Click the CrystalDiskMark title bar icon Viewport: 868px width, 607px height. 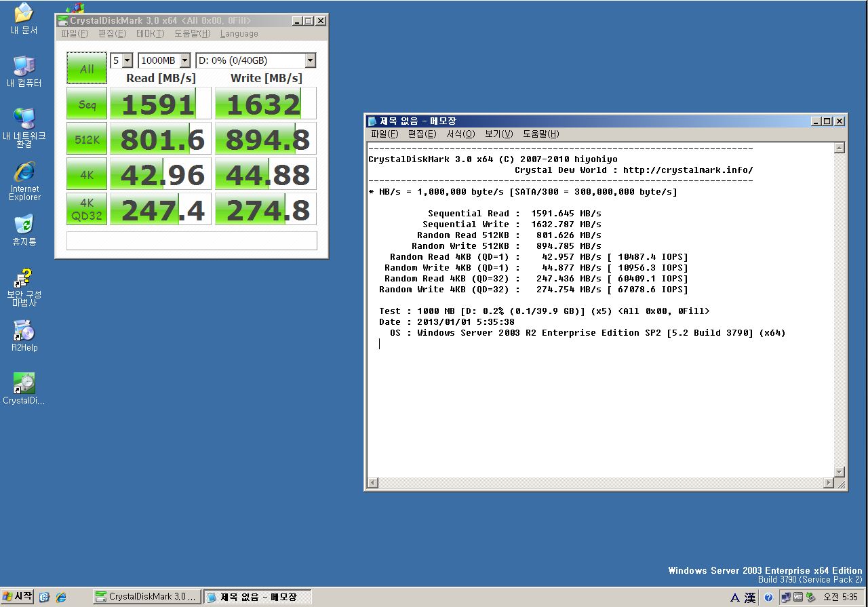(62, 21)
